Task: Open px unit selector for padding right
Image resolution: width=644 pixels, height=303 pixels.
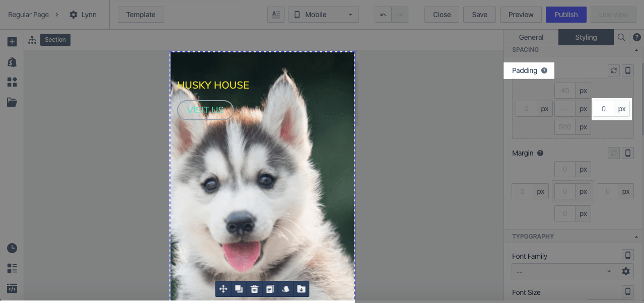Action: pyautogui.click(x=622, y=109)
